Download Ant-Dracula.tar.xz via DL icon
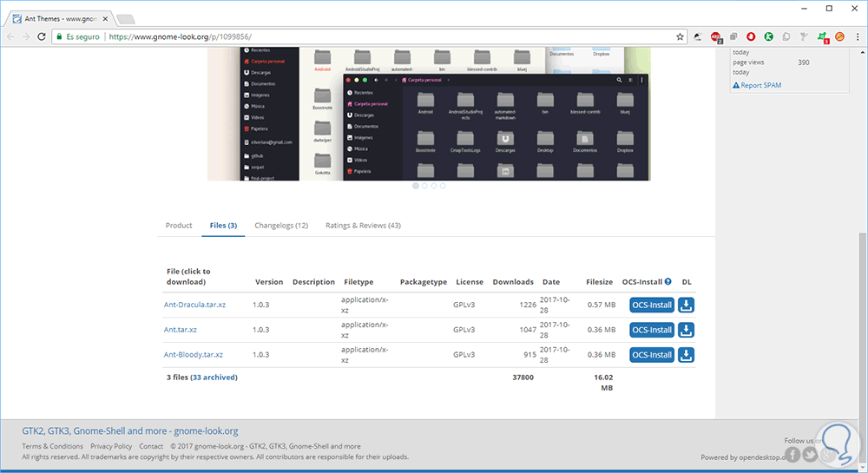Image resolution: width=868 pixels, height=473 pixels. 686,305
